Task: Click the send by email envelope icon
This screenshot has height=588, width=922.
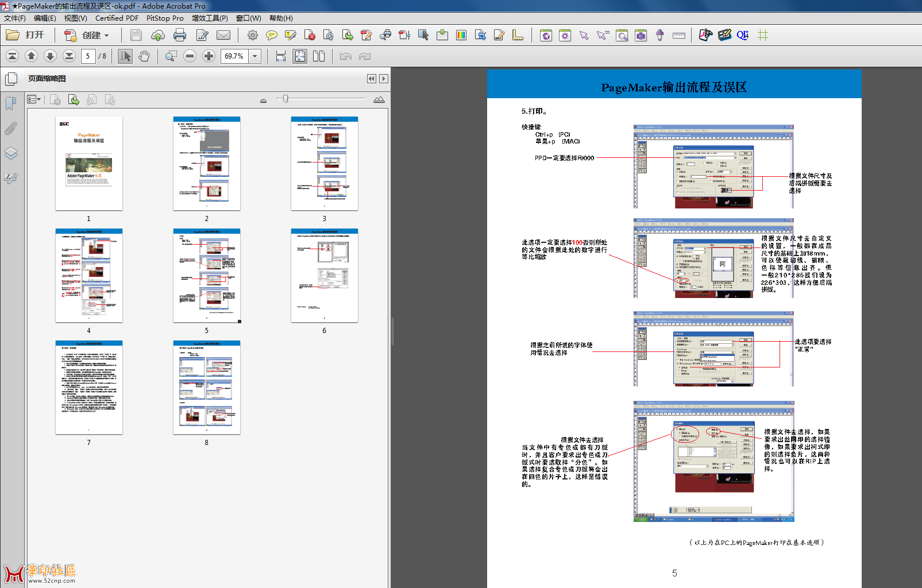Action: coord(223,35)
